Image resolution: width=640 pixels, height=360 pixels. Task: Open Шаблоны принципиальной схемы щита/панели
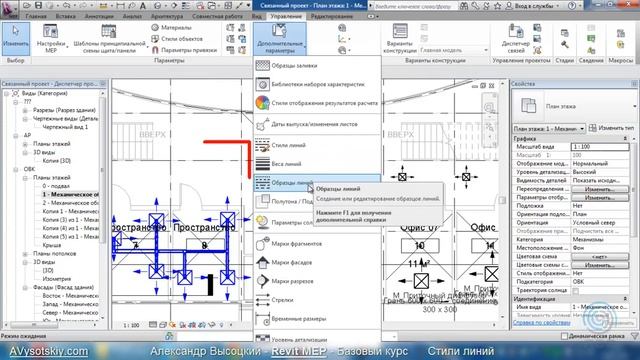pos(109,38)
